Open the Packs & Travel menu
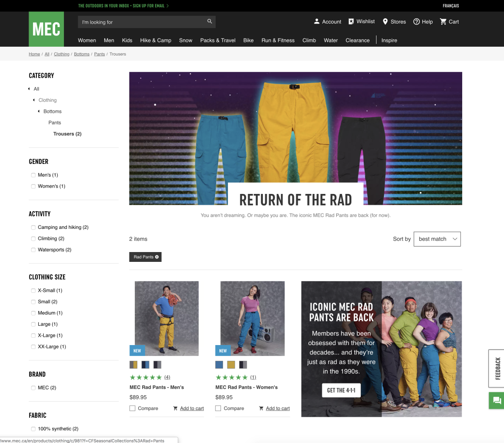504x443 pixels. [x=218, y=40]
